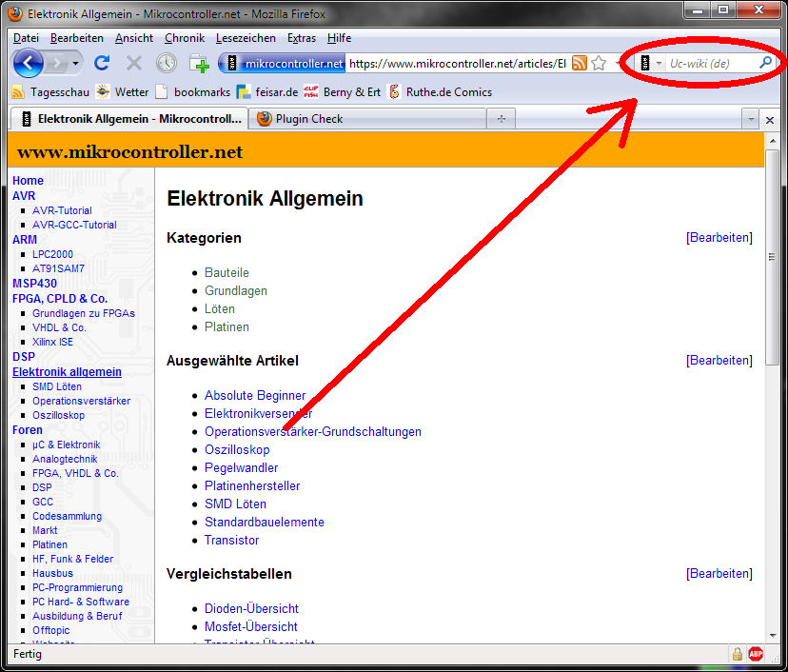The height and width of the screenshot is (672, 788).
Task: Go to Home in the sidebar
Action: (28, 181)
